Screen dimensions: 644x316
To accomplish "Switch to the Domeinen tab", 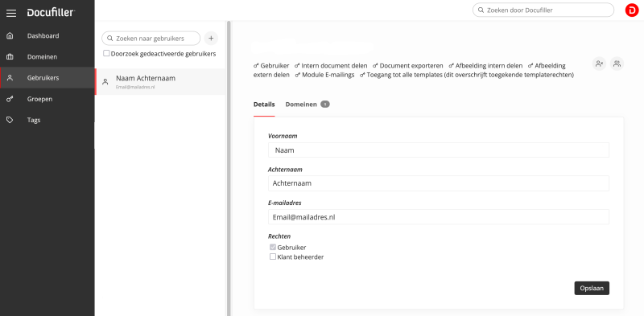I will [301, 105].
